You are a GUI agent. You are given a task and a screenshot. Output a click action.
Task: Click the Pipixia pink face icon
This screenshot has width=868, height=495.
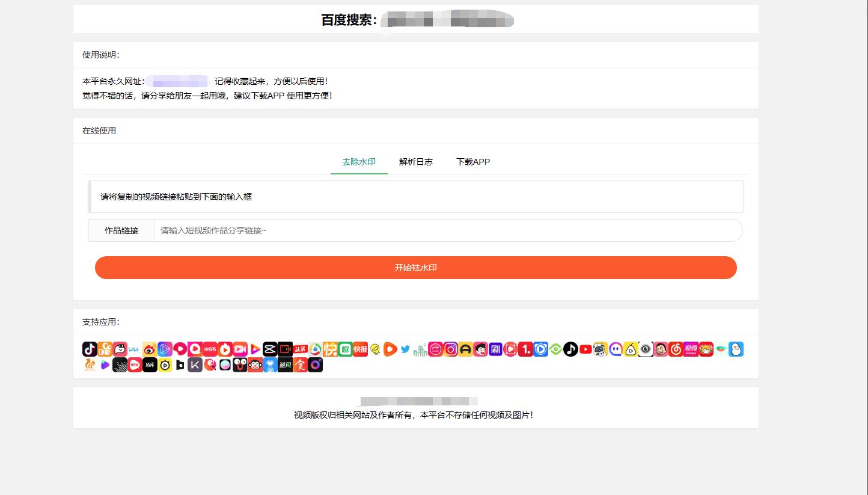pos(120,349)
